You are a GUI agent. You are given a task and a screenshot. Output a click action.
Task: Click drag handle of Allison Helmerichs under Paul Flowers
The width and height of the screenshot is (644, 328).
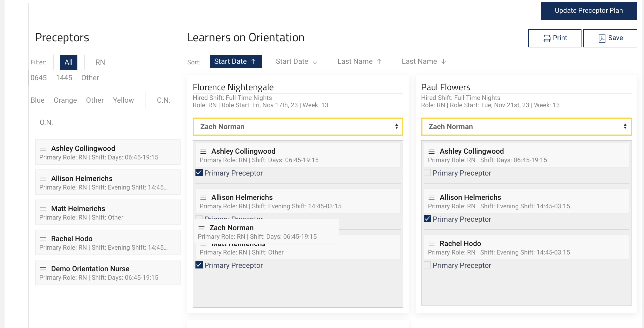432,198
